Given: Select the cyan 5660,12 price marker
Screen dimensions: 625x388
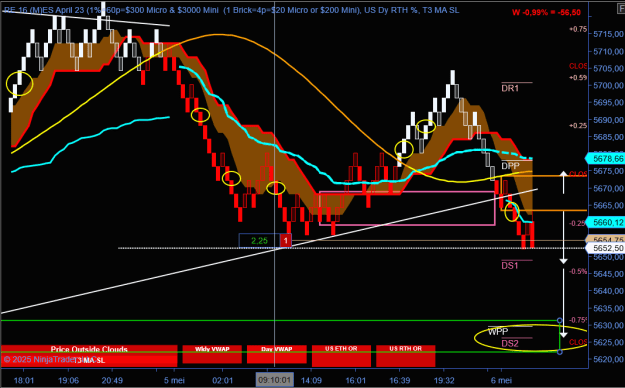Looking at the screenshot, I should (605, 222).
